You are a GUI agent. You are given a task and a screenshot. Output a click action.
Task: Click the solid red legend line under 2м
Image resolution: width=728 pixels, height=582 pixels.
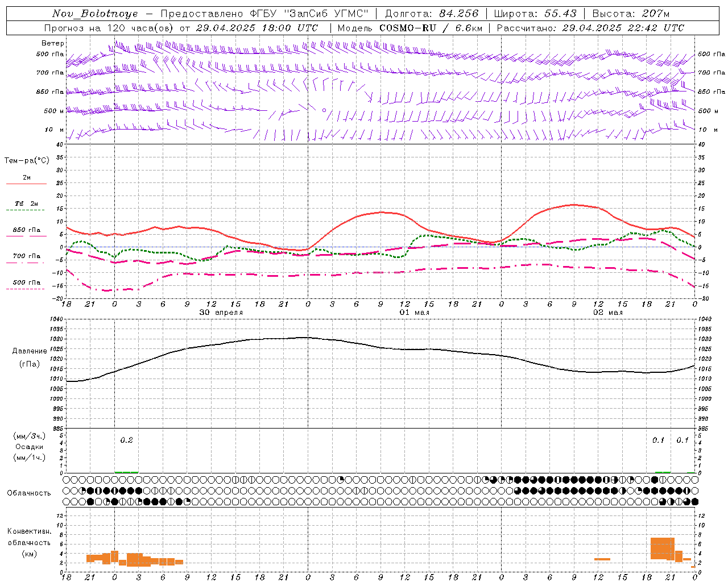tap(26, 184)
